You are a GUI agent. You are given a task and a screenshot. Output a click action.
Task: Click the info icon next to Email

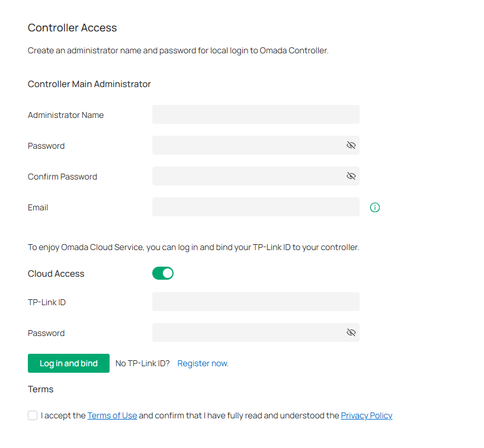point(374,207)
